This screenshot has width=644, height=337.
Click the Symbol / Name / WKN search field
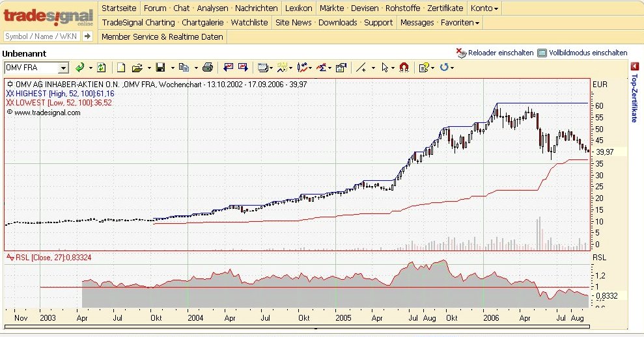(42, 36)
